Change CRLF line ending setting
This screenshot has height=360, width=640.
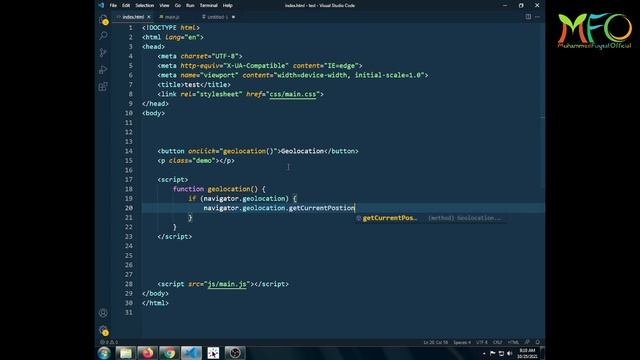(498, 342)
